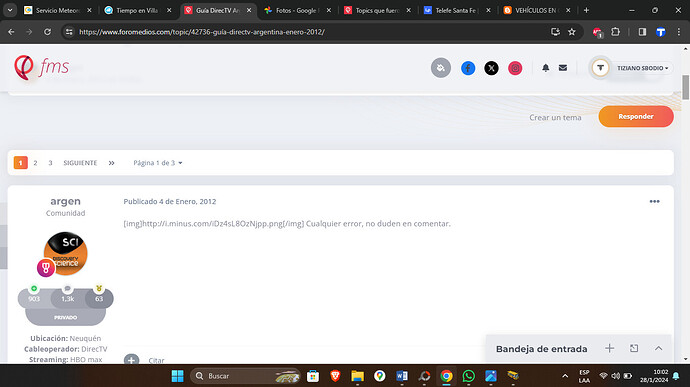This screenshot has width=690, height=387.
Task: Open the Chrome profile T icon
Action: click(x=661, y=32)
